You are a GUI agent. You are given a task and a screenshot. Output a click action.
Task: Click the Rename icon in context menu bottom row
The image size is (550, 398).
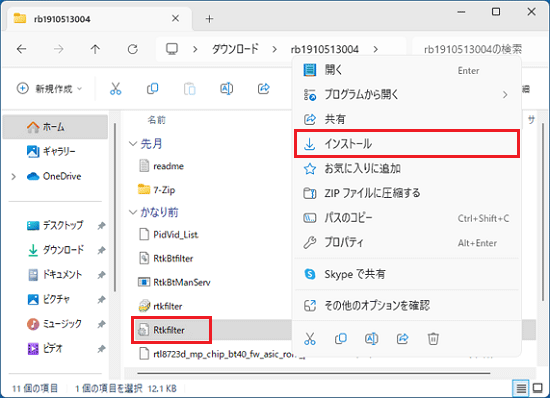(x=371, y=339)
